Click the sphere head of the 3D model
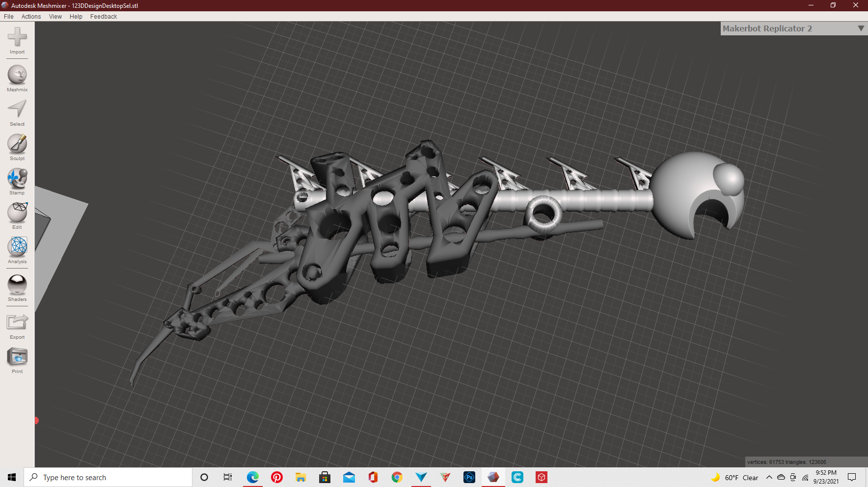 pyautogui.click(x=697, y=195)
